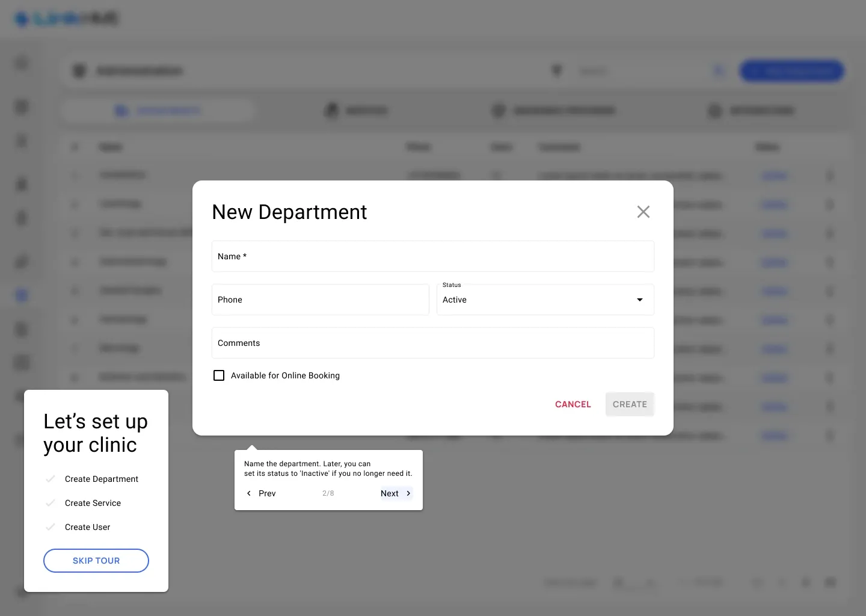This screenshot has width=866, height=616.
Task: Click the Name field in New Department
Action: pos(433,256)
